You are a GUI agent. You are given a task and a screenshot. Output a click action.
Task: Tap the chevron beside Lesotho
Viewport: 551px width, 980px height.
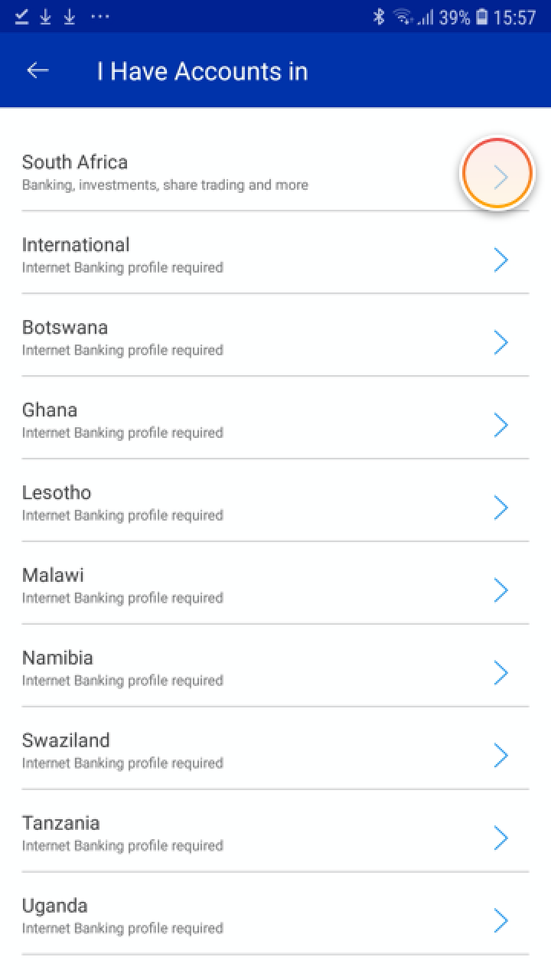tap(500, 508)
